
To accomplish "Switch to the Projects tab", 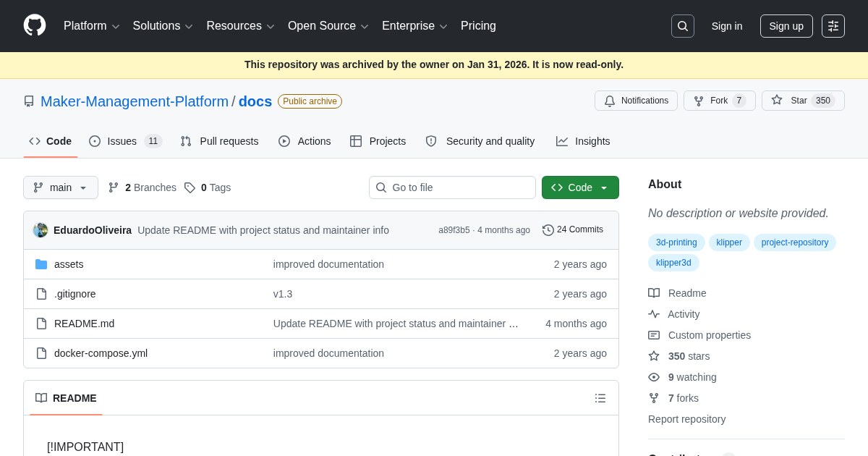I will tap(378, 141).
